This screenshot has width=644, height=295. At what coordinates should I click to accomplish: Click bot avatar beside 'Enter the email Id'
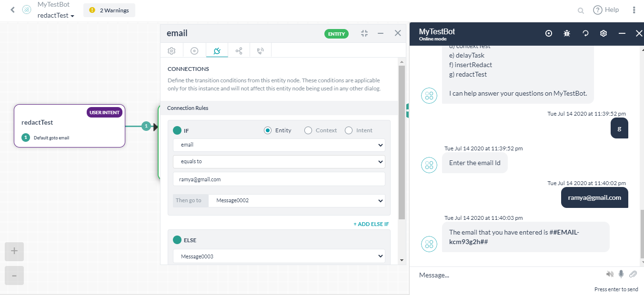tap(429, 165)
